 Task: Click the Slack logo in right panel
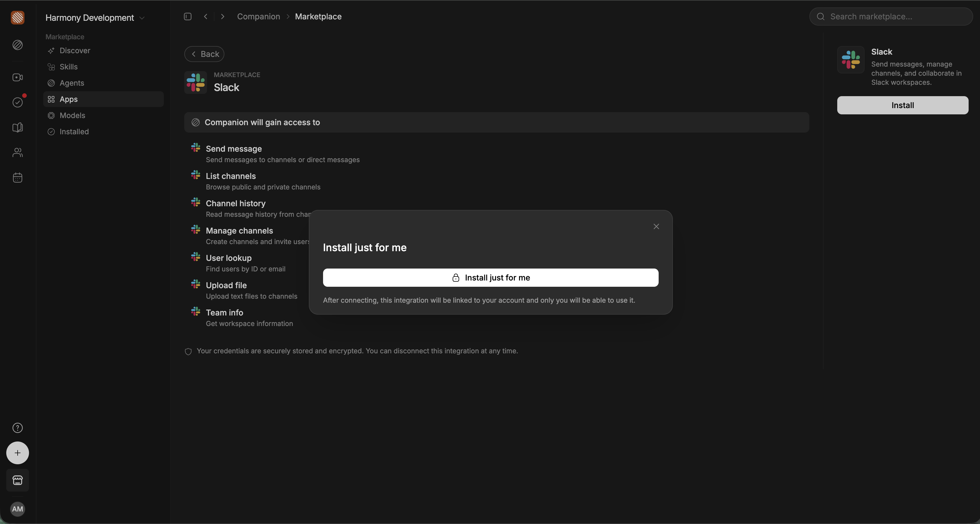coord(851,60)
